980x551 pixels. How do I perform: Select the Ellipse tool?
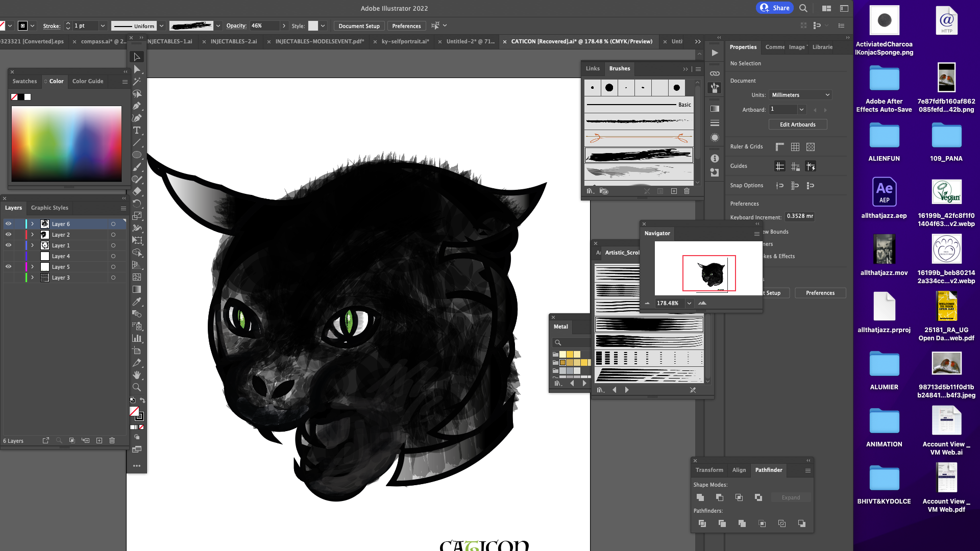point(137,155)
